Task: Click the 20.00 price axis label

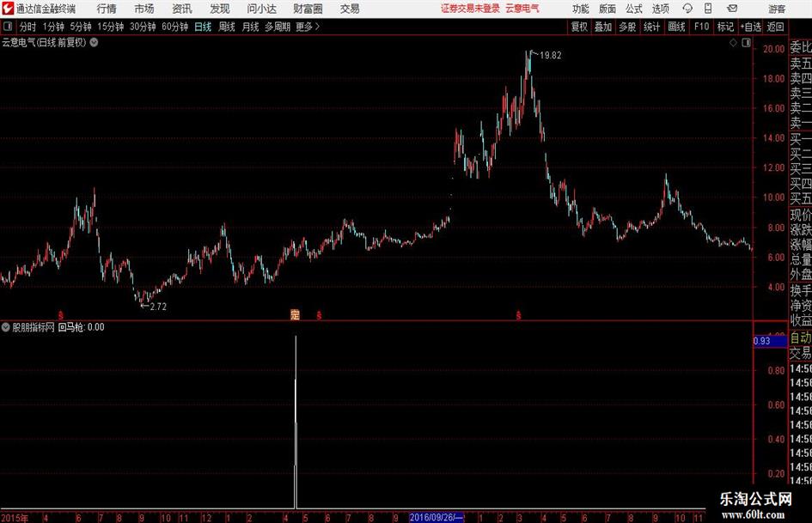Action: pos(773,49)
